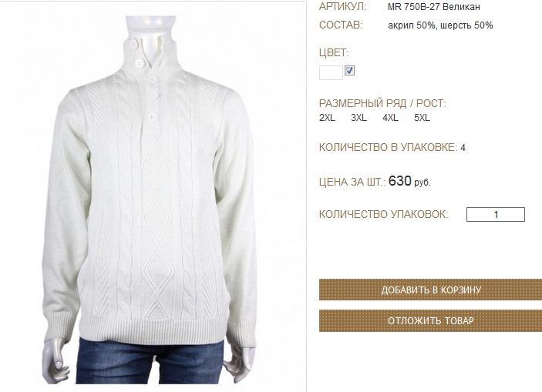
Task: Select the white color swatch
Action: [x=331, y=72]
